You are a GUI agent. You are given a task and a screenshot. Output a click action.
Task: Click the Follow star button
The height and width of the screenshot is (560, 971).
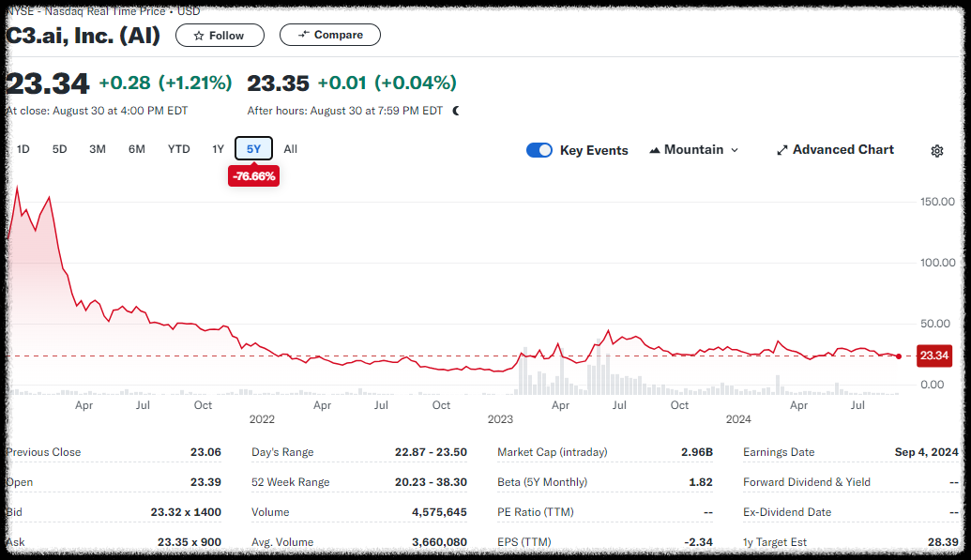click(x=220, y=36)
